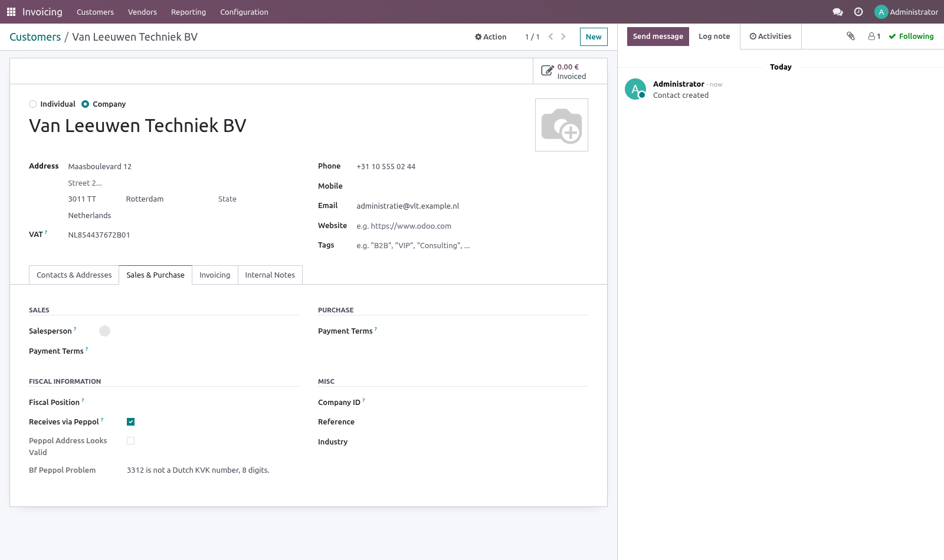Click the Street 2 input field
This screenshot has height=560, width=944.
[183, 183]
